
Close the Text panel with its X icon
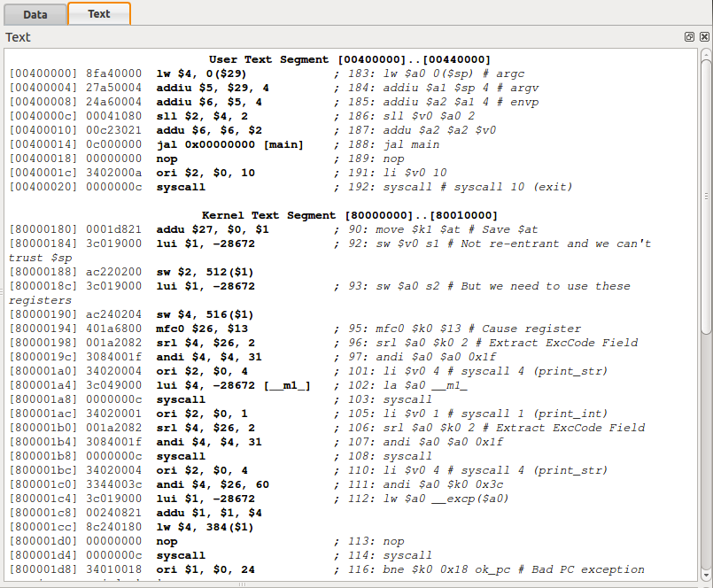point(702,36)
